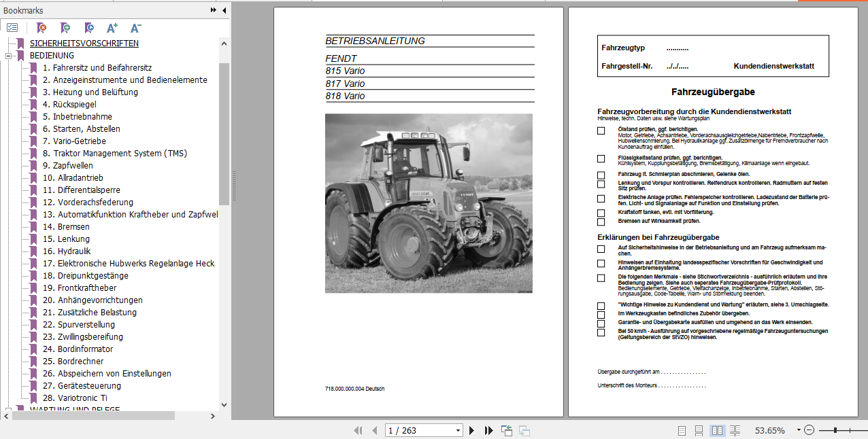
Task: Open the SICHERHEITSVORSCHRIFTEN bookmark
Action: click(84, 43)
